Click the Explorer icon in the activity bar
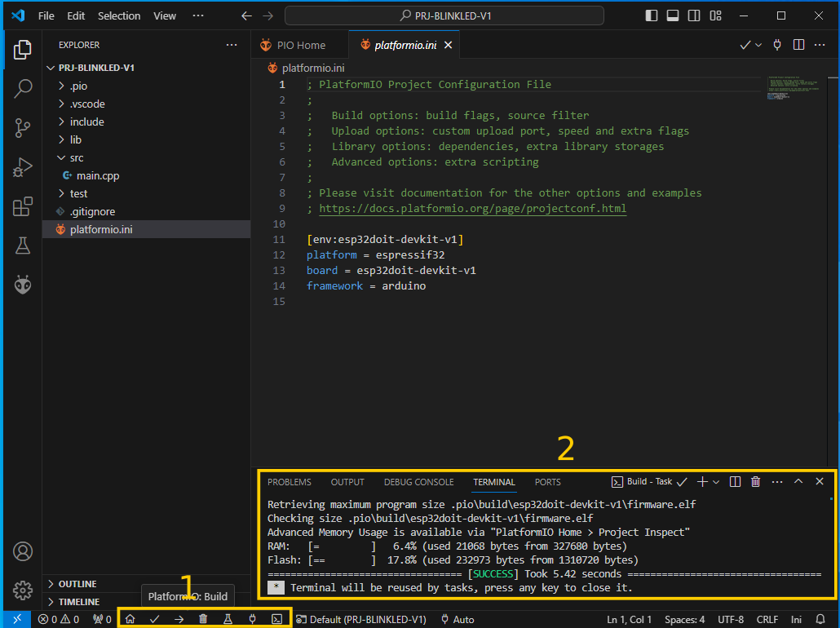The width and height of the screenshot is (840, 628). point(23,49)
